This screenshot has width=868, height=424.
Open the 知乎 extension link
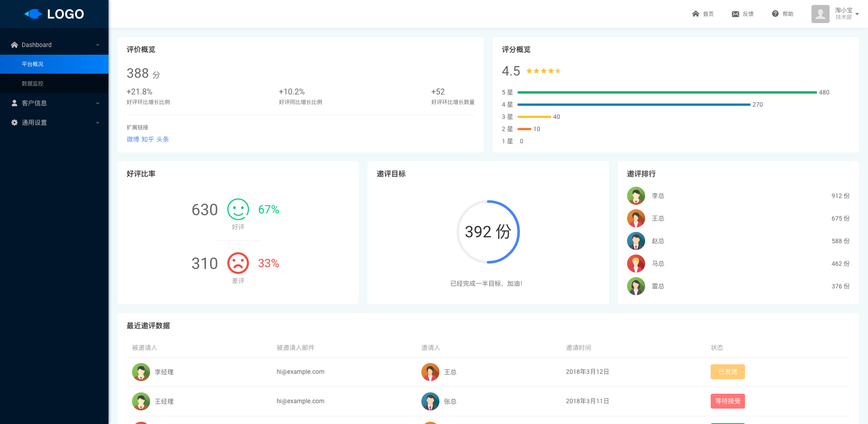tap(147, 139)
